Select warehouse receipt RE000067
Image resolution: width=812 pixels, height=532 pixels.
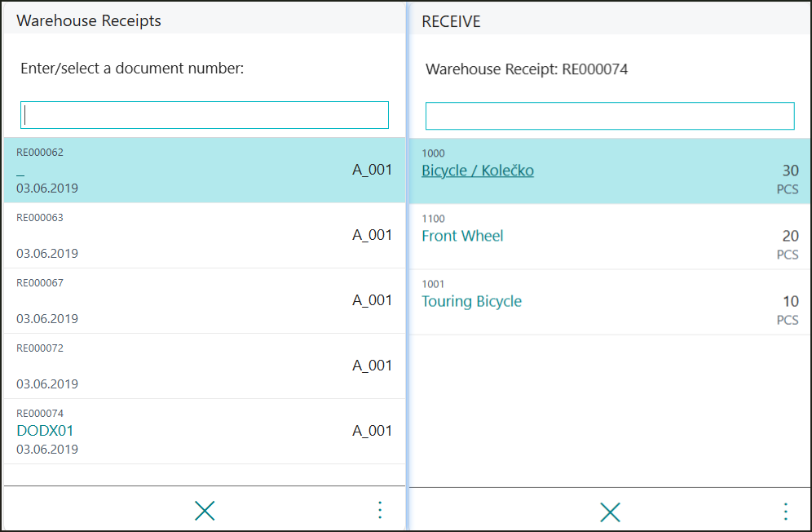coord(204,300)
